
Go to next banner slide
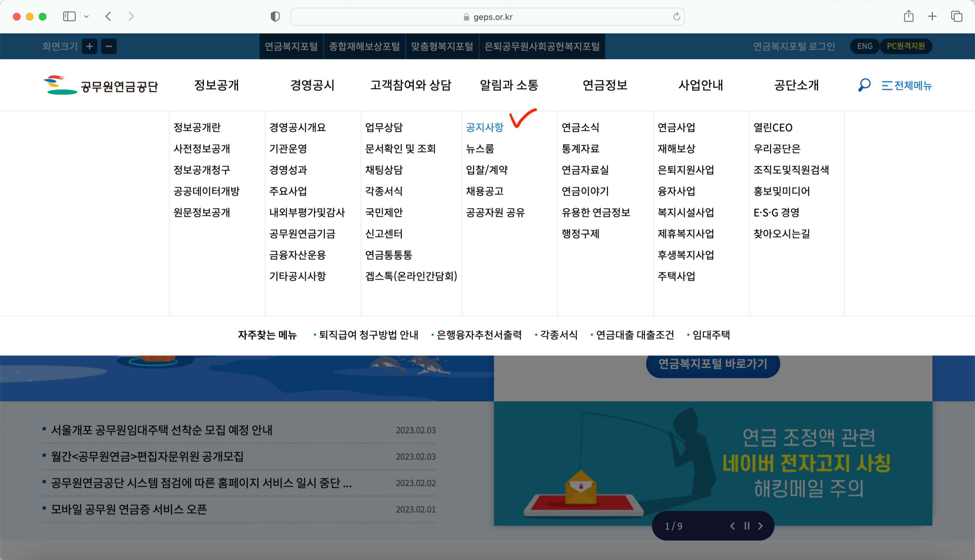tap(760, 526)
